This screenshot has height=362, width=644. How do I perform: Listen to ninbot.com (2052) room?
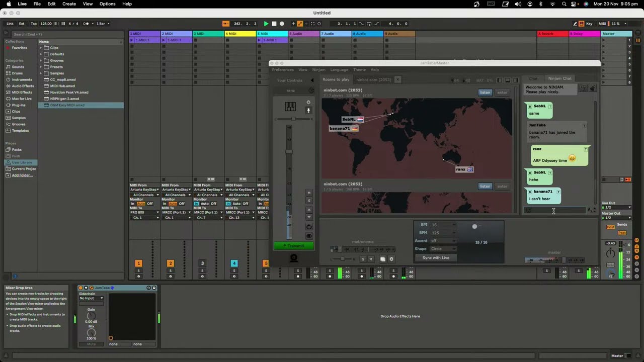[485, 187]
